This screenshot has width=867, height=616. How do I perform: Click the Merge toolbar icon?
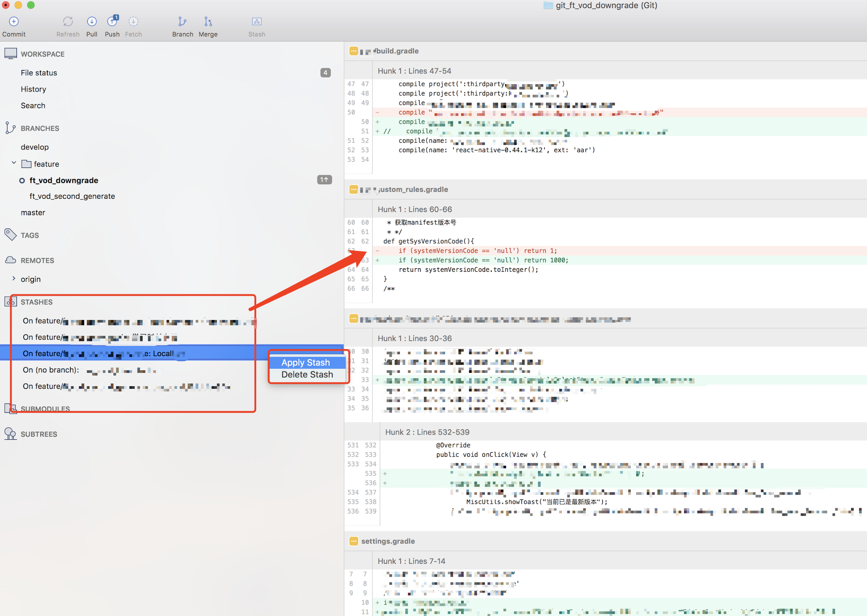tap(208, 22)
